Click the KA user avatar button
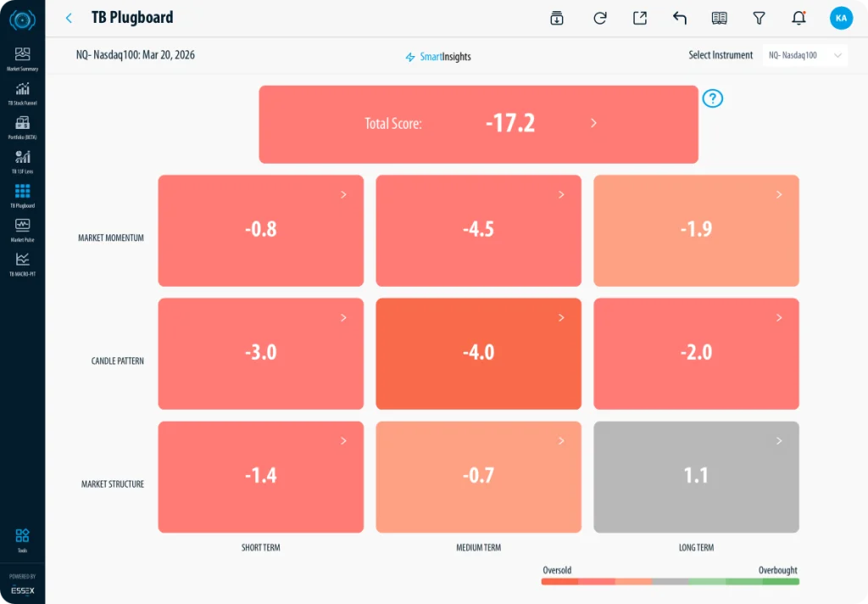Image resolution: width=868 pixels, height=604 pixels. point(841,18)
